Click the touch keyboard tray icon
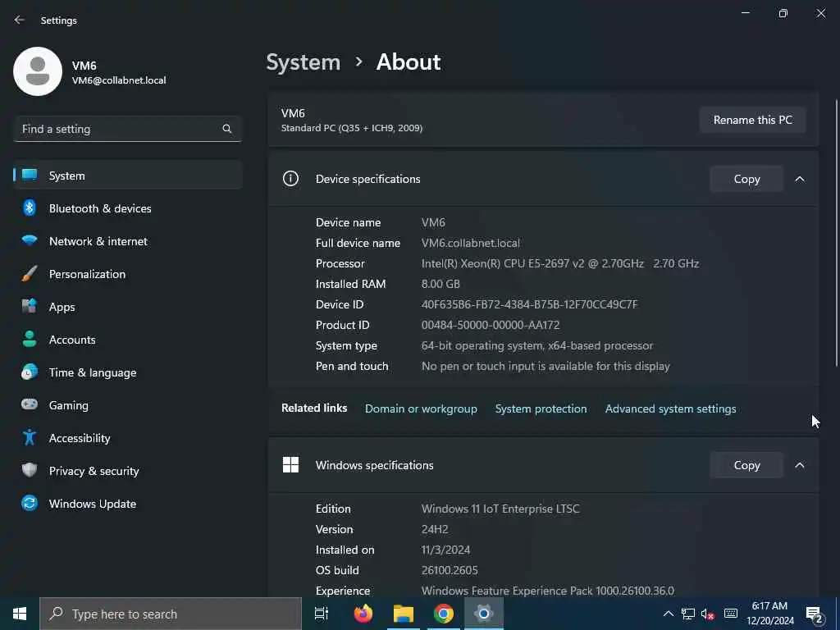840x630 pixels. [x=731, y=614]
